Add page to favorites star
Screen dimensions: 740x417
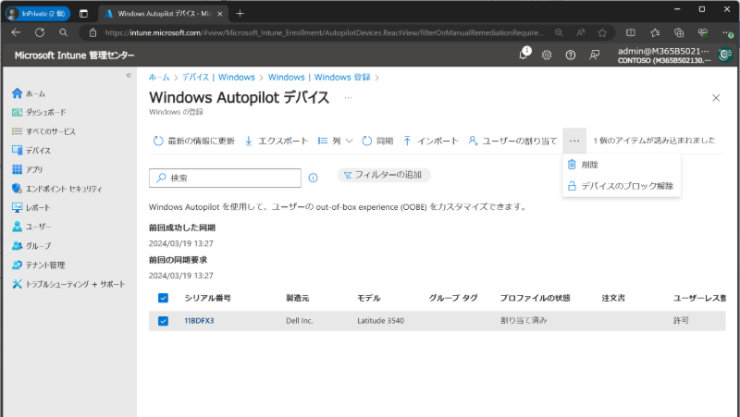(x=602, y=33)
